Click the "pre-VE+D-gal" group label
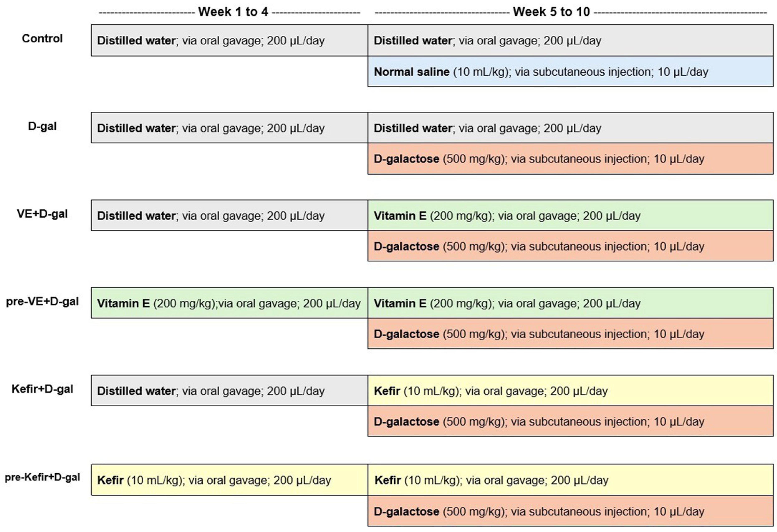 coord(42,302)
